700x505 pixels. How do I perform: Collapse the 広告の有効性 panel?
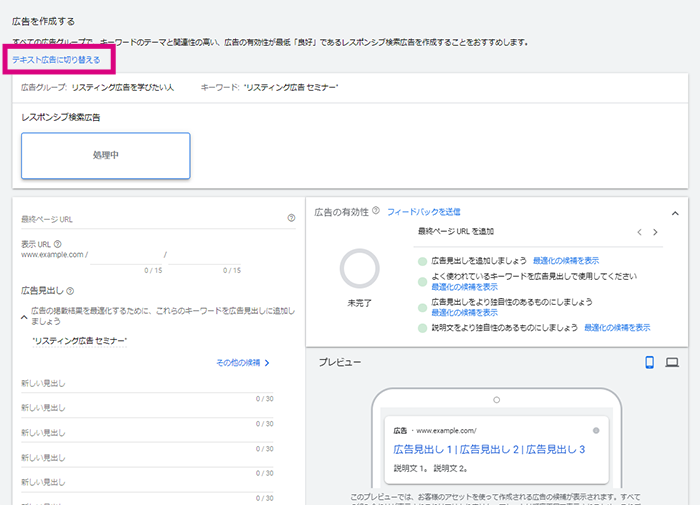click(675, 213)
